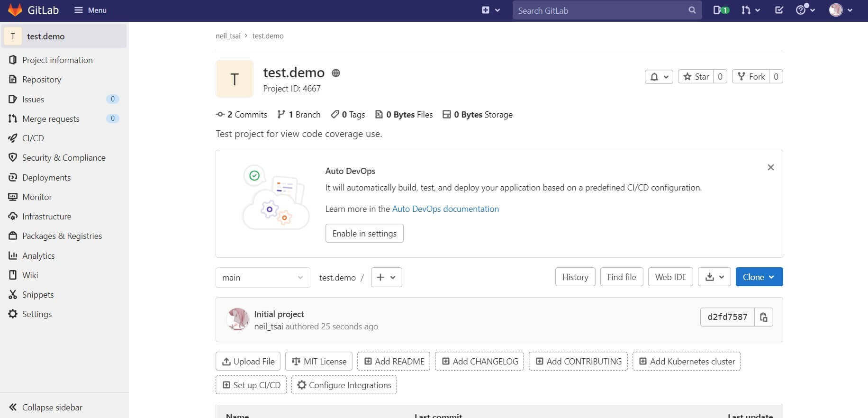The image size is (868, 418).
Task: Click the GitLab fox logo
Action: pos(16,10)
